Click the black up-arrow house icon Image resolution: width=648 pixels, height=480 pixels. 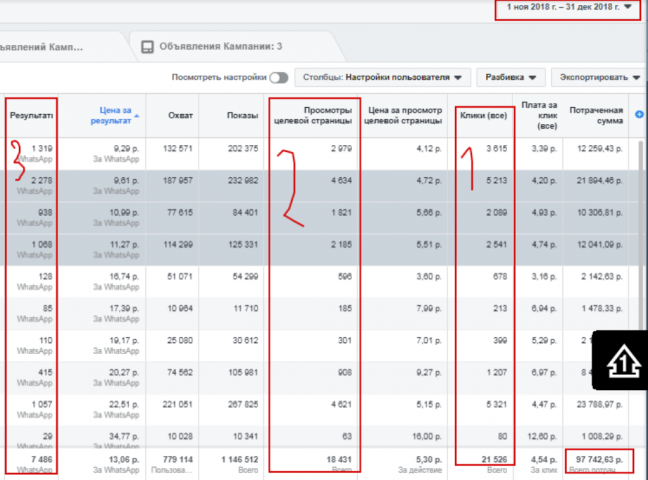click(x=623, y=361)
